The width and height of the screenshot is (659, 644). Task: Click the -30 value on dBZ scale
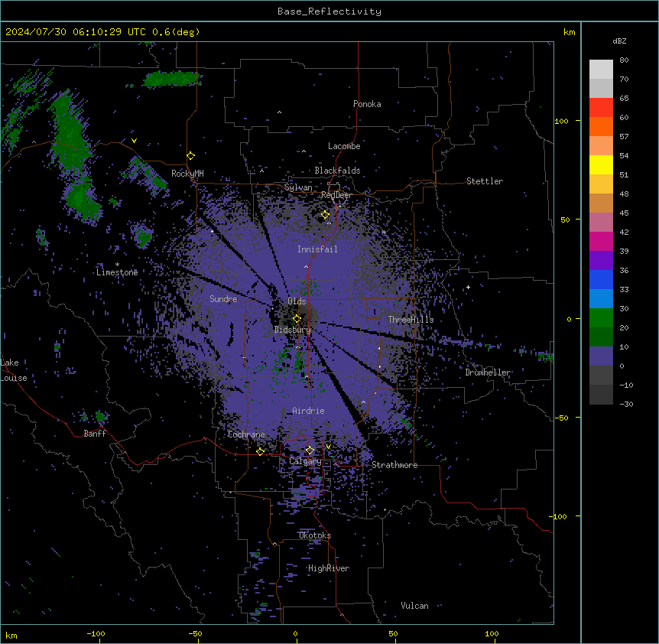(626, 404)
